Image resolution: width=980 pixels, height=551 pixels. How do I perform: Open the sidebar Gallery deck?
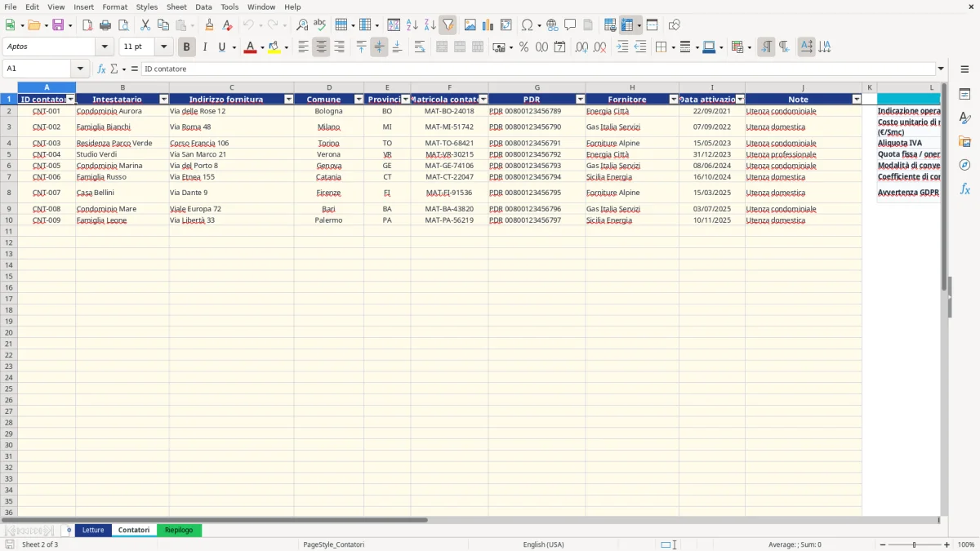tap(964, 141)
